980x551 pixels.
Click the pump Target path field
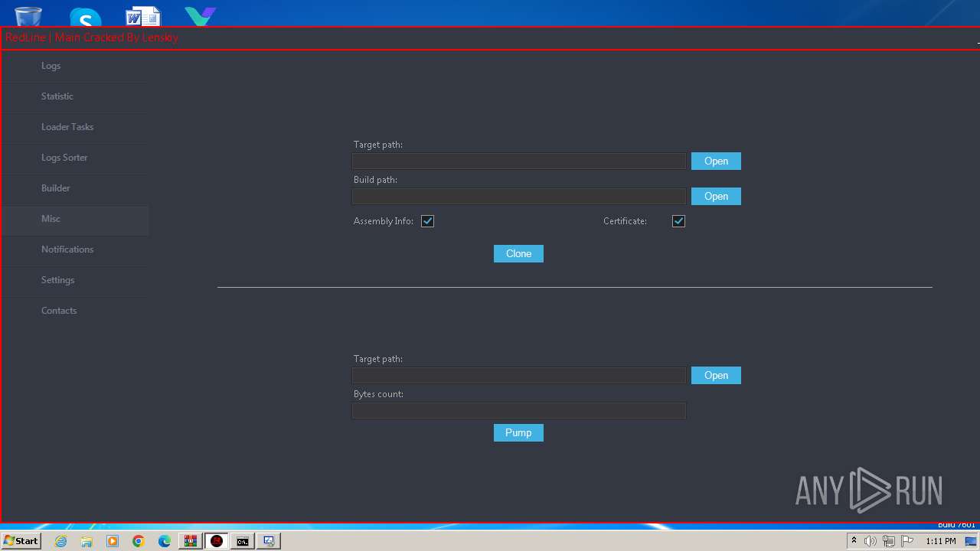coord(519,375)
